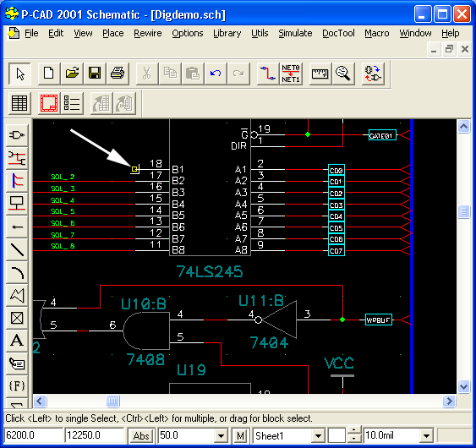Toggle the M macro record button

(x=240, y=436)
